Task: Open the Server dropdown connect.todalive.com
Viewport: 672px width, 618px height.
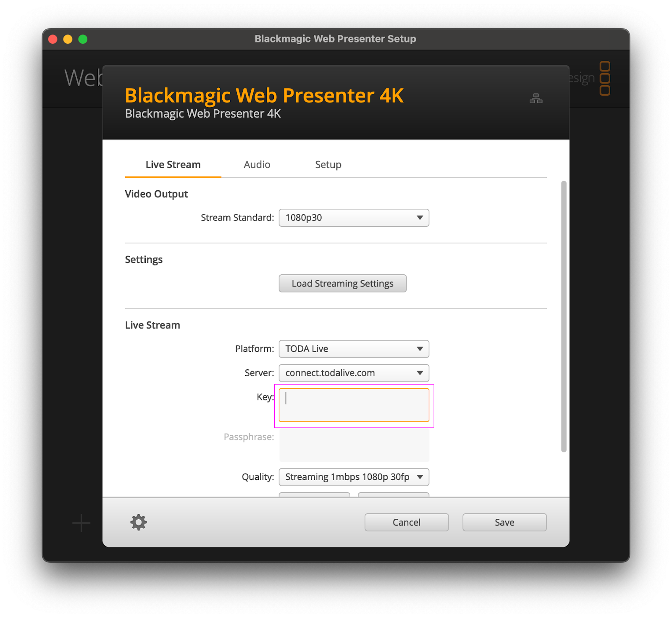Action: [354, 373]
